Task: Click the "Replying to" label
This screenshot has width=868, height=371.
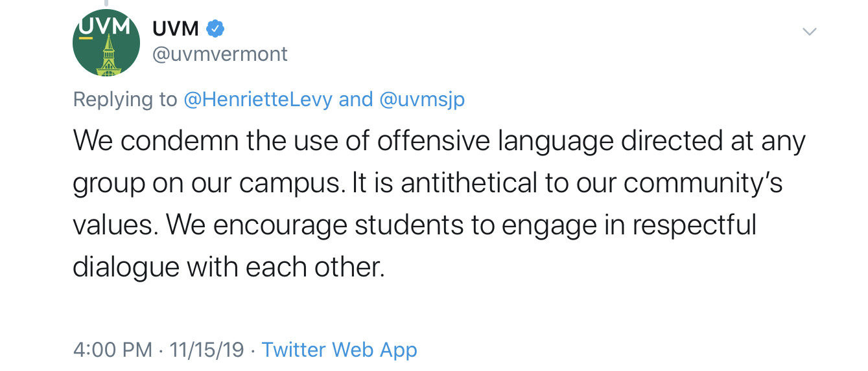Action: point(124,100)
